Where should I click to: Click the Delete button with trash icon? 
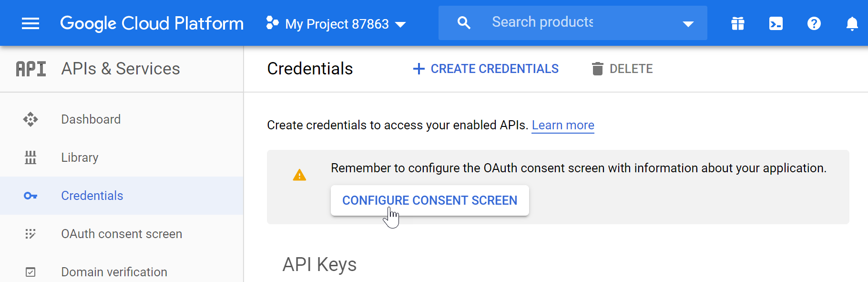pos(622,69)
